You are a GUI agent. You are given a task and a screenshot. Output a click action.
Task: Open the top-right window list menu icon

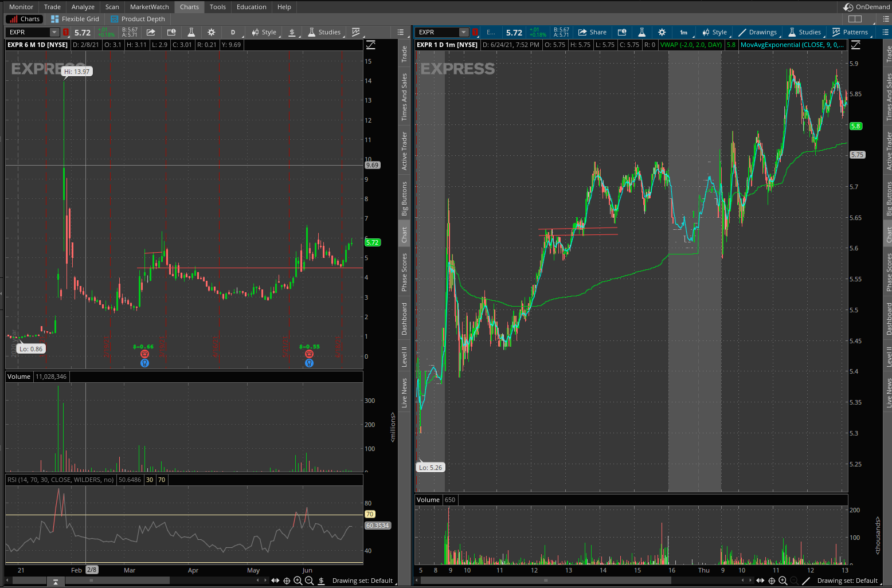886,19
